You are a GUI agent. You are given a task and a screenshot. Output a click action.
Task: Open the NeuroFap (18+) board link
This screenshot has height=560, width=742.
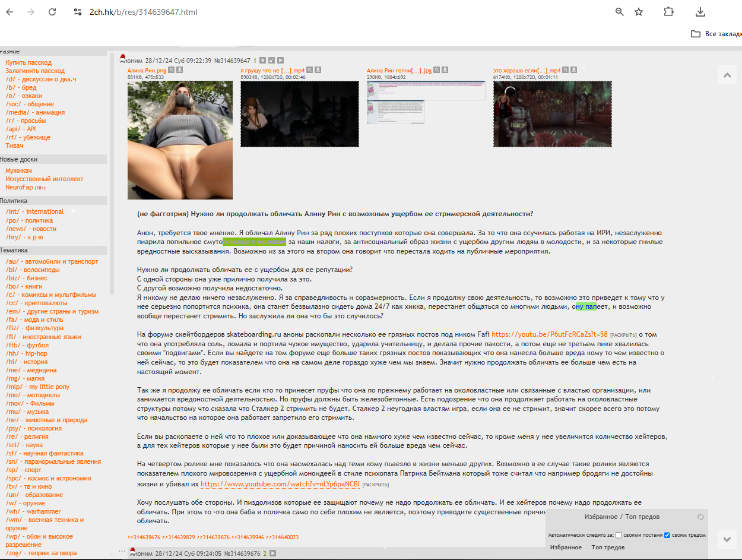coord(26,187)
